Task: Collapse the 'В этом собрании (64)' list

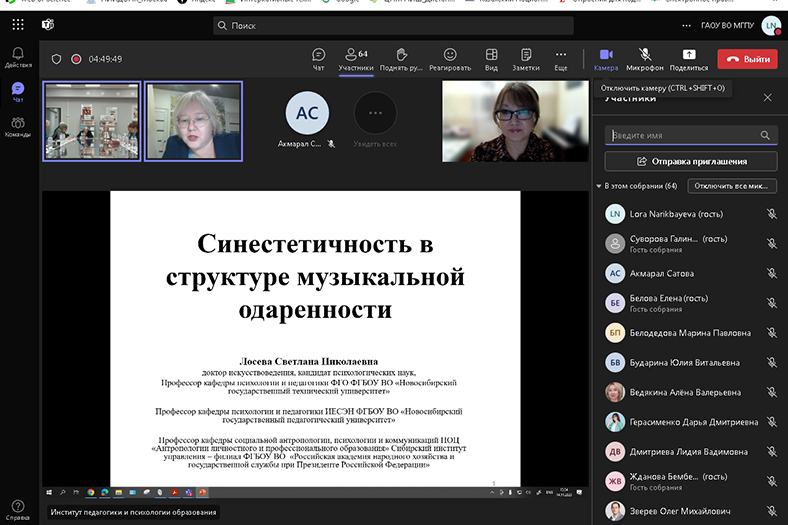Action: (599, 186)
